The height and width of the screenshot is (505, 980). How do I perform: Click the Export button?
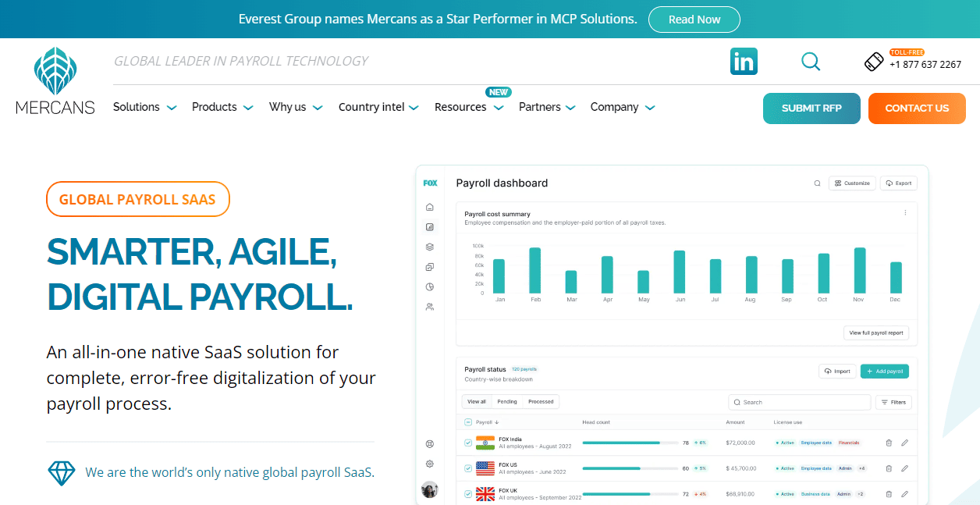click(899, 183)
